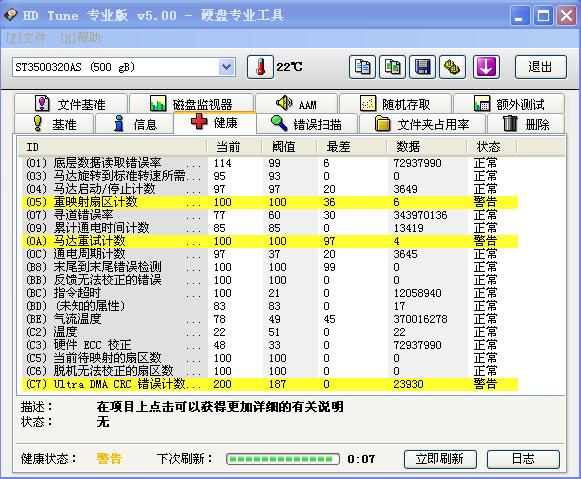Open the 帮助 help menu

click(x=81, y=38)
